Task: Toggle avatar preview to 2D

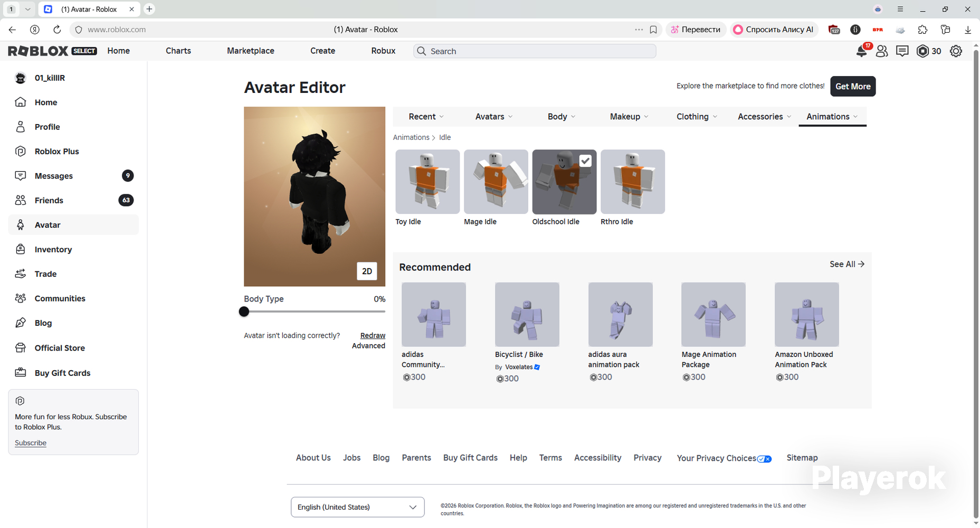Action: [367, 271]
